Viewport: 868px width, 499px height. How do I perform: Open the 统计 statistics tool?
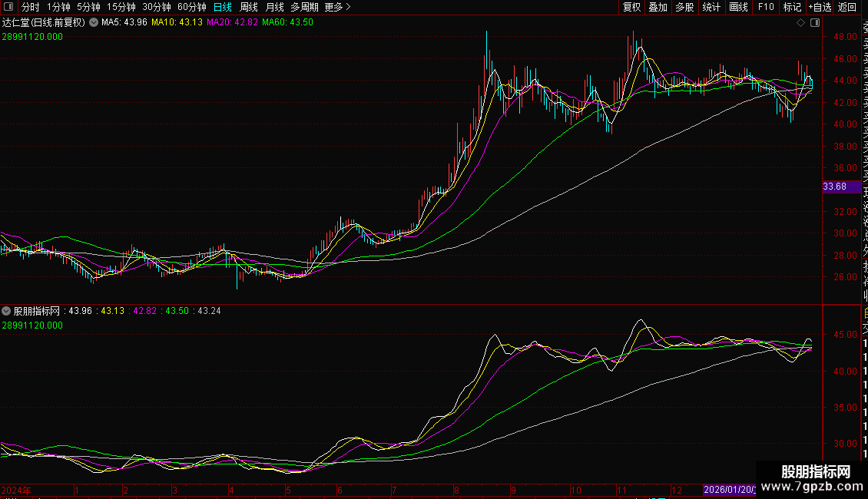[x=711, y=7]
